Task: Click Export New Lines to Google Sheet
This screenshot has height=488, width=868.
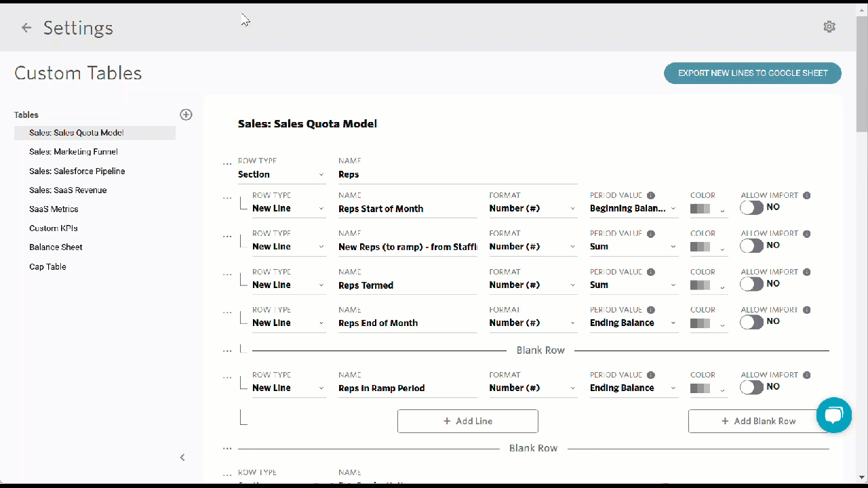Action: tap(753, 73)
